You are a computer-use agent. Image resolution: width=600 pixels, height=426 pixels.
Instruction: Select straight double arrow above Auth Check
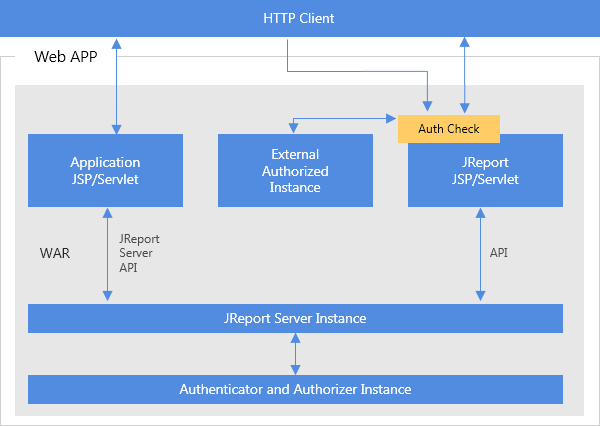(x=464, y=75)
